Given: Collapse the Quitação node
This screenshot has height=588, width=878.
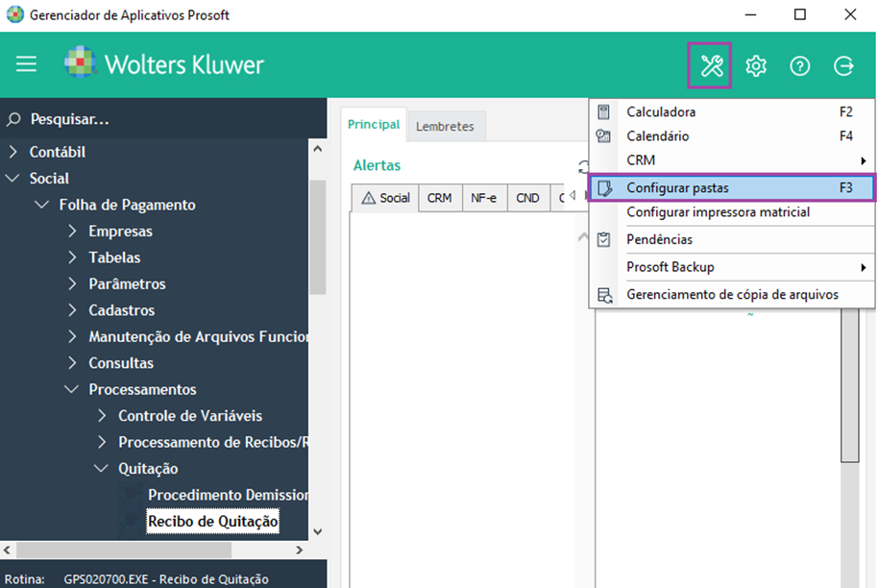Looking at the screenshot, I should click(x=102, y=468).
